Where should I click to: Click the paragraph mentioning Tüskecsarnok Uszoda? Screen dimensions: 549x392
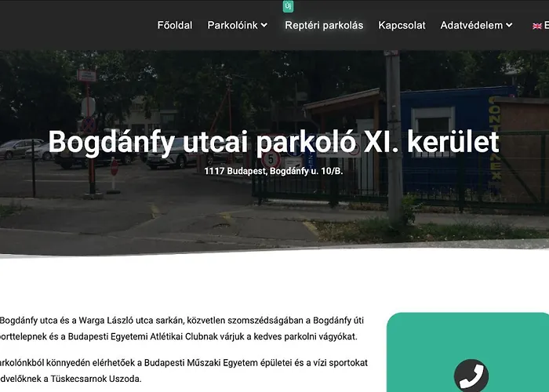point(184,371)
